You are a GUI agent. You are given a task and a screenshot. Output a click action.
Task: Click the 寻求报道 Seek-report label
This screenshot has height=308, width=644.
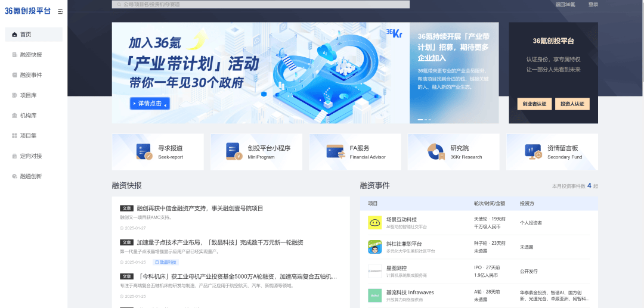pyautogui.click(x=171, y=152)
